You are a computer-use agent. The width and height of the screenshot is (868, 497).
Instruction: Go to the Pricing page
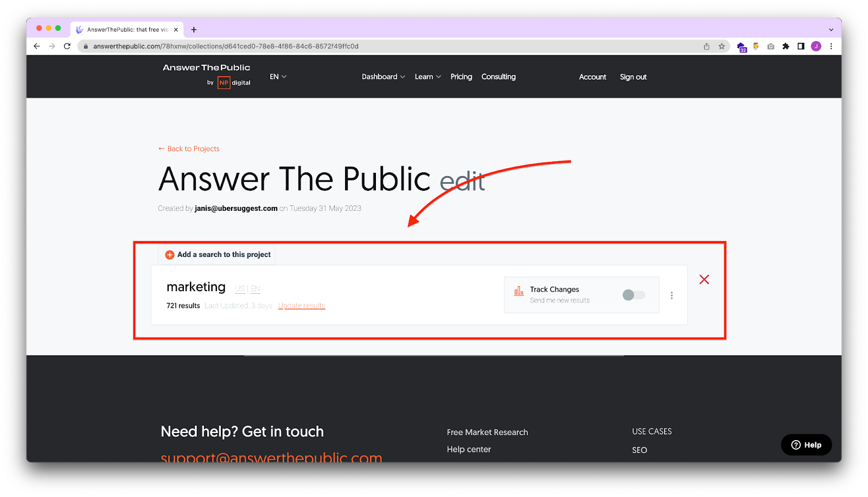(x=461, y=77)
